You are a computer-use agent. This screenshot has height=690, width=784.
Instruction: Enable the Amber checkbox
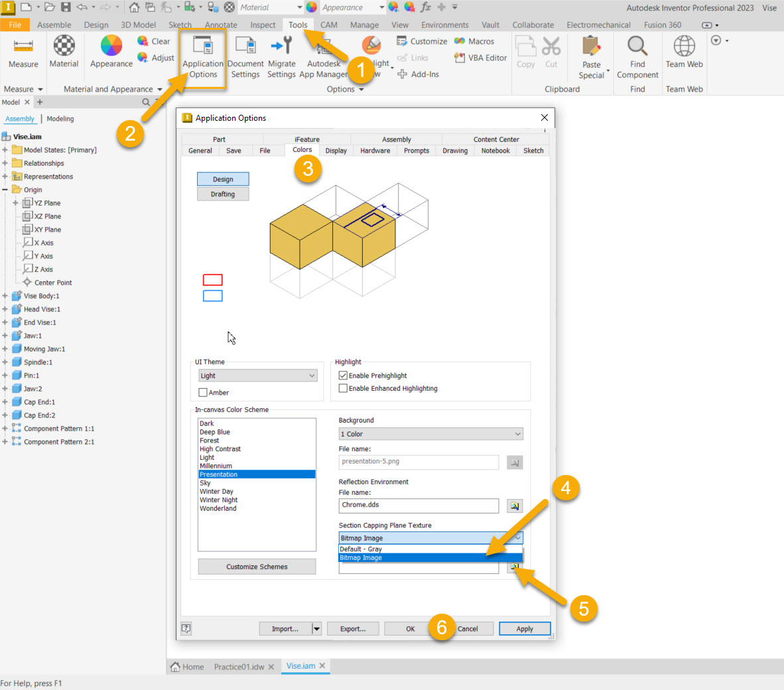[204, 393]
